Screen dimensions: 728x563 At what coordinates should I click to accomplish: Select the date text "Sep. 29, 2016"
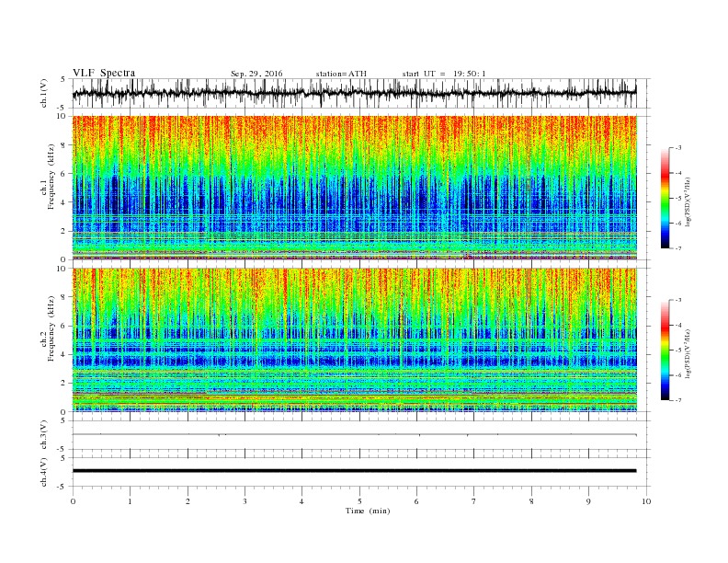point(256,74)
